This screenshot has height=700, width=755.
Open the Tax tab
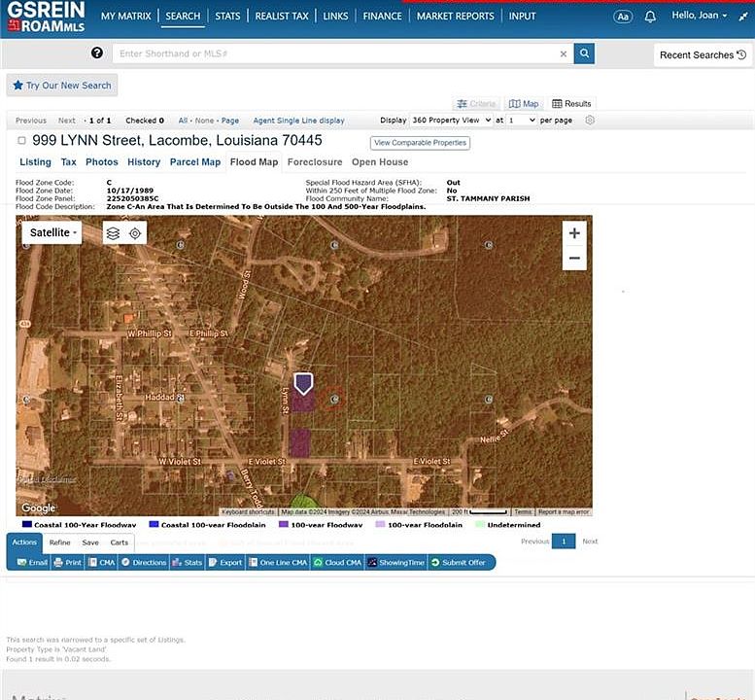click(x=68, y=162)
